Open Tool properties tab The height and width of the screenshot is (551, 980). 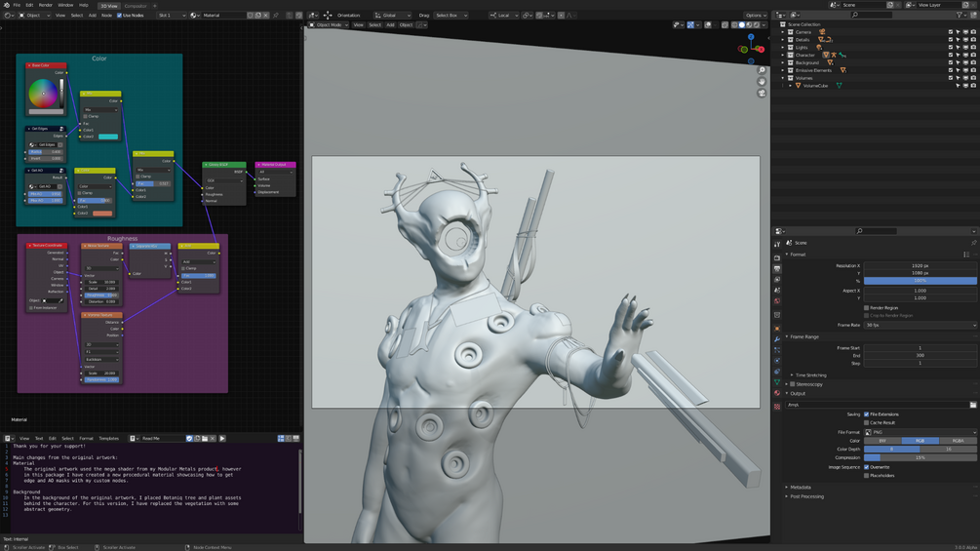click(777, 244)
